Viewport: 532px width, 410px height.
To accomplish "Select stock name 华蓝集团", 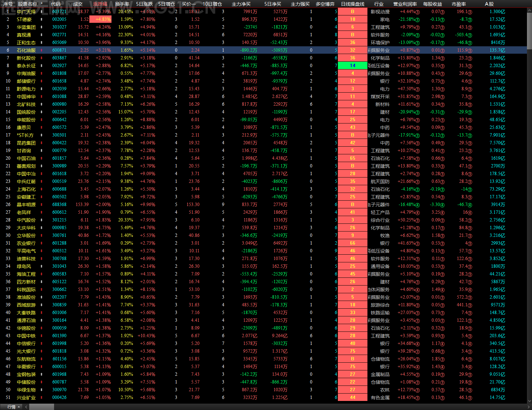I will pyautogui.click(x=26, y=27).
